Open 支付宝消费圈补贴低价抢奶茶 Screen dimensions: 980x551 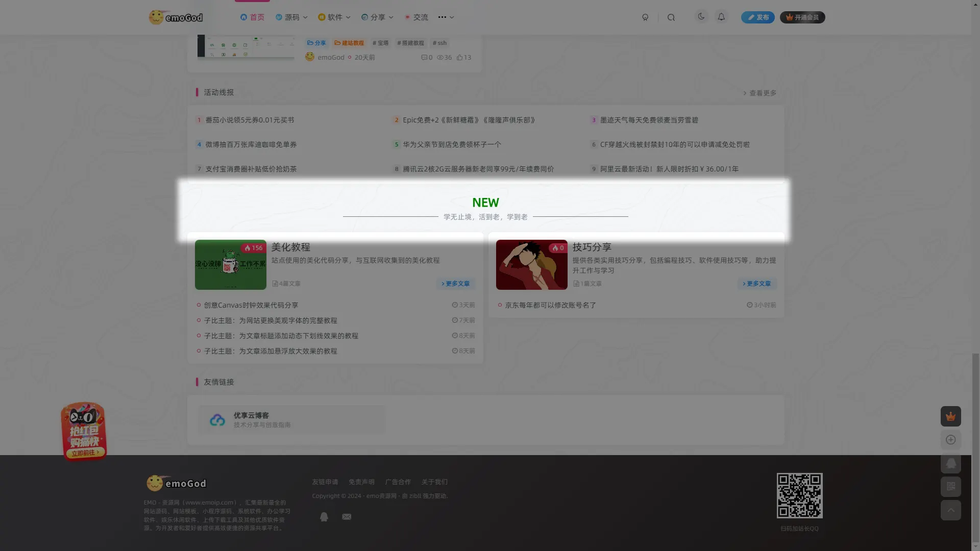[251, 169]
